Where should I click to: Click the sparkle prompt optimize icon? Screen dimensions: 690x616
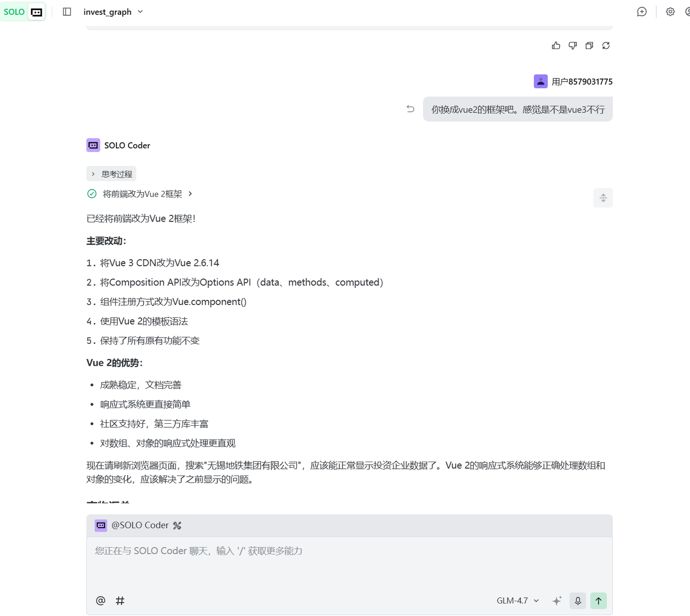pos(557,601)
